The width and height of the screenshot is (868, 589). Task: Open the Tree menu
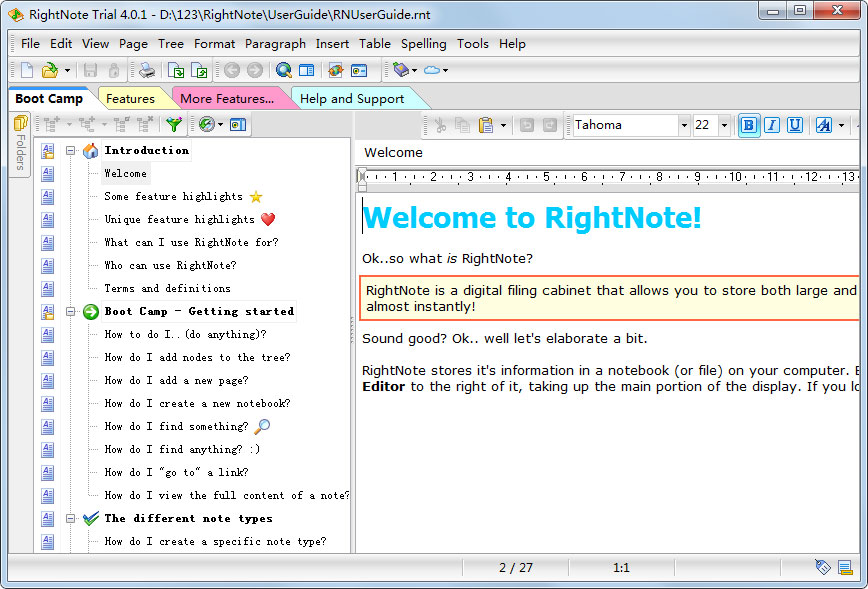coord(170,44)
